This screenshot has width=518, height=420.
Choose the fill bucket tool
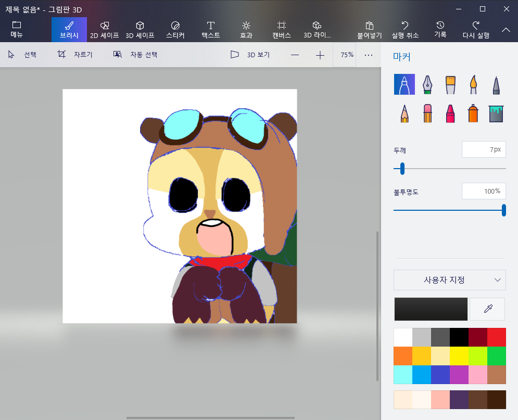point(496,113)
